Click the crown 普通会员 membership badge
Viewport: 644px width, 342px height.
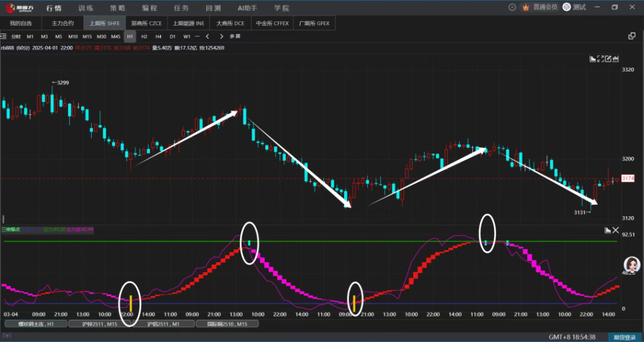(x=540, y=7)
